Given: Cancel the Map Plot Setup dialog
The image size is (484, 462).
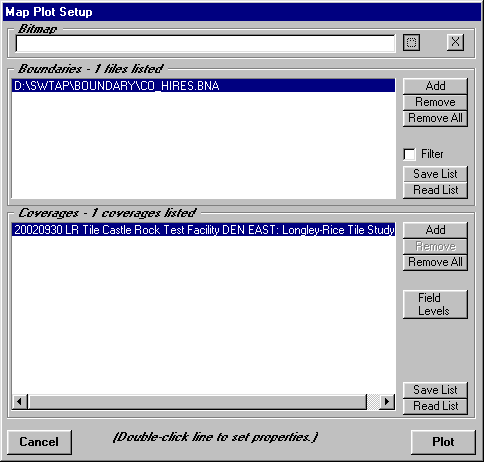Looking at the screenshot, I should point(39,442).
